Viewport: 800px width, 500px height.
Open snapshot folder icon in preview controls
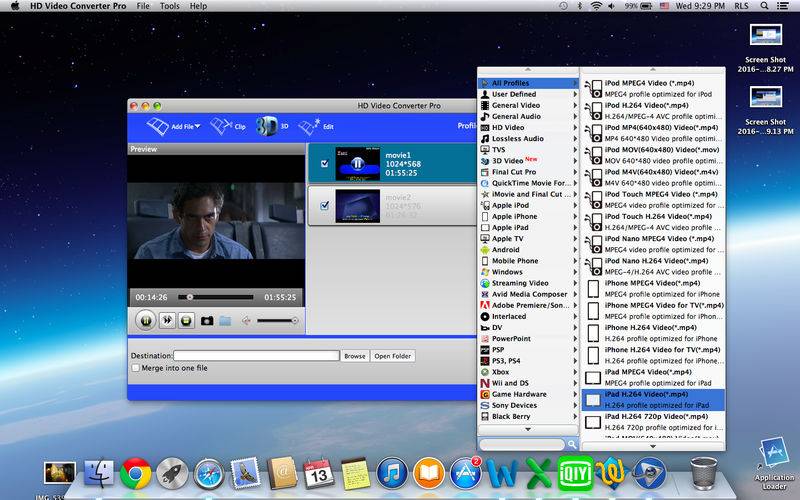(x=225, y=321)
